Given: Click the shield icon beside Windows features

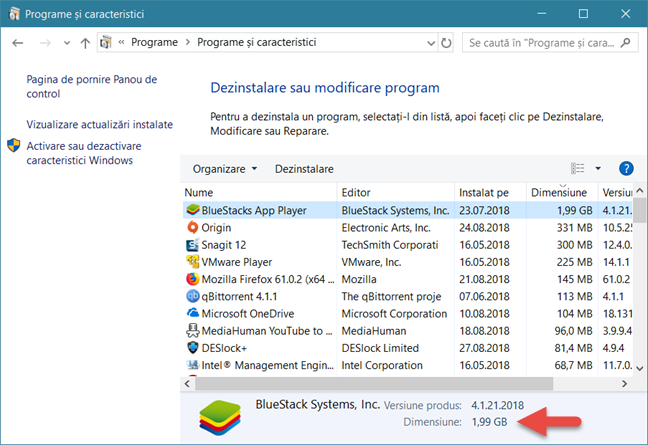Looking at the screenshot, I should pyautogui.click(x=14, y=145).
